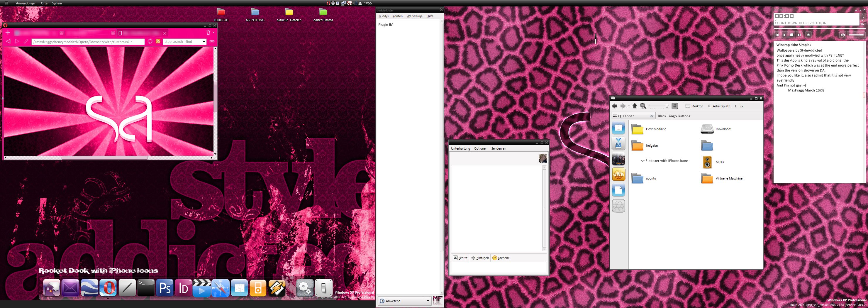Open the gears settings dock icon
868x308 pixels.
tap(305, 288)
